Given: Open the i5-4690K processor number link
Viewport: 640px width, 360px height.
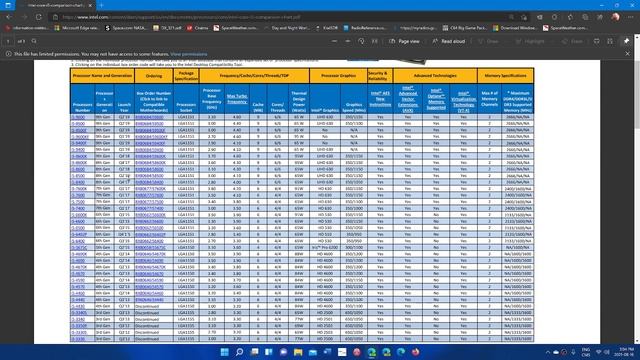Looking at the screenshot, I should coord(79,254).
